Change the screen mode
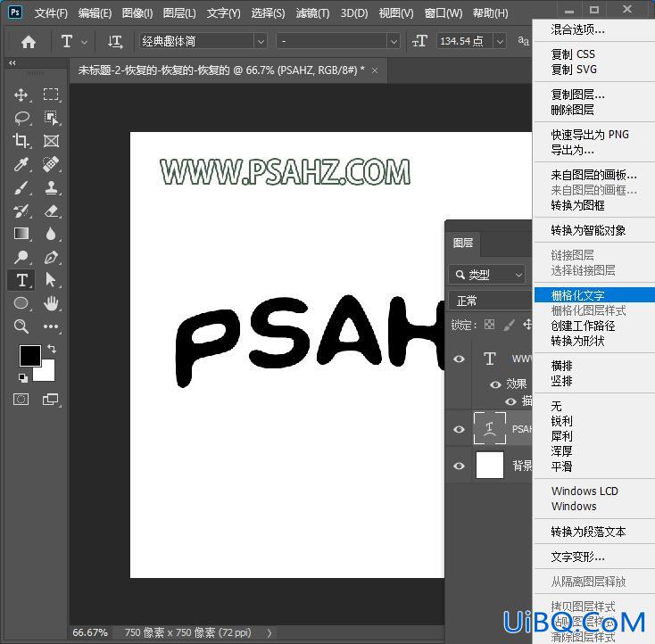 (x=51, y=400)
